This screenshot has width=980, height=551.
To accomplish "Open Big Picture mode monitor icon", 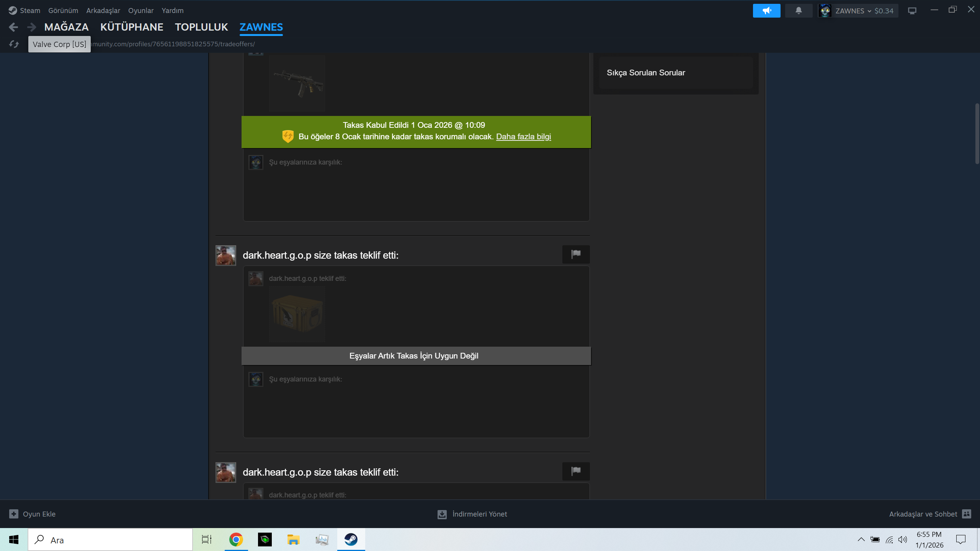I will (912, 11).
